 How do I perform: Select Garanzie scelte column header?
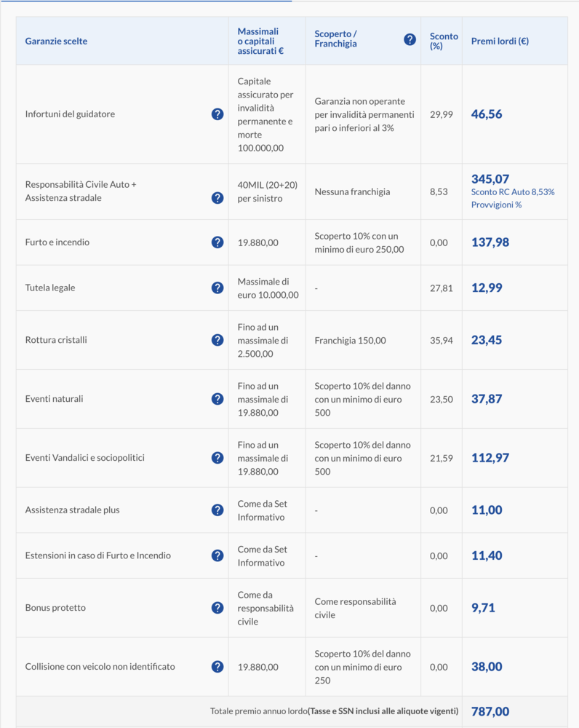tap(56, 41)
